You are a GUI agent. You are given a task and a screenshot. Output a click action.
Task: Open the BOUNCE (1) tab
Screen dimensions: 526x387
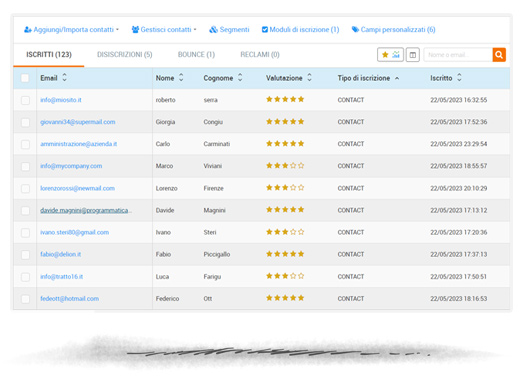tap(196, 55)
